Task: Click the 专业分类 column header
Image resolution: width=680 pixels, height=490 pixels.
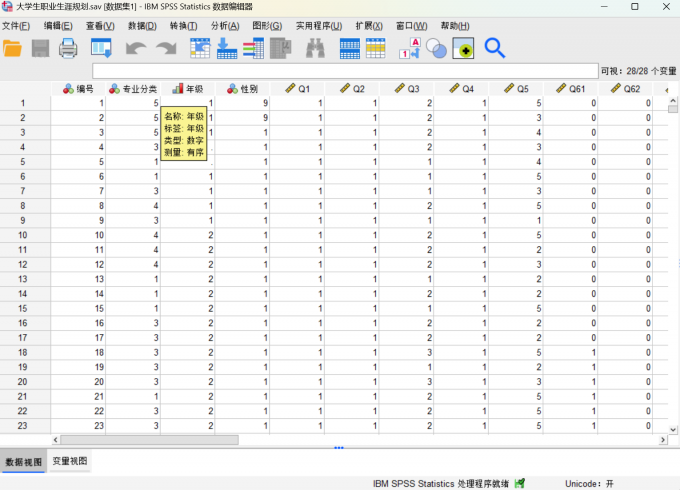Action: tap(133, 89)
